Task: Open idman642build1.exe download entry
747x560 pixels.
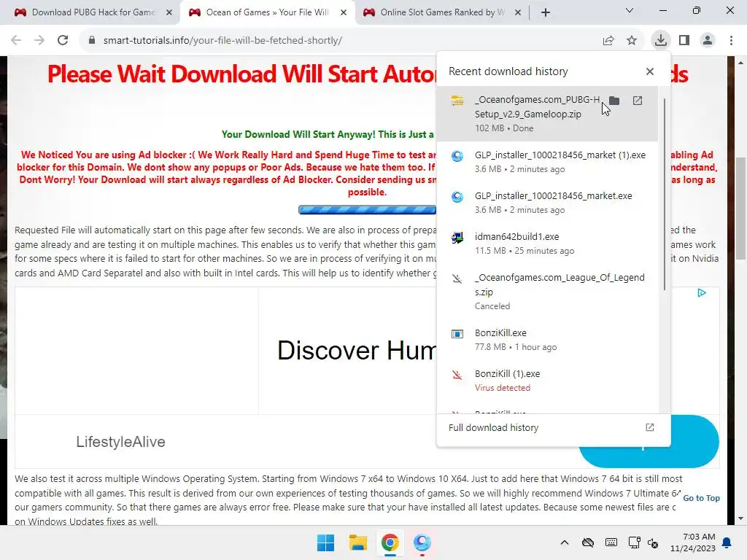Action: point(547,244)
